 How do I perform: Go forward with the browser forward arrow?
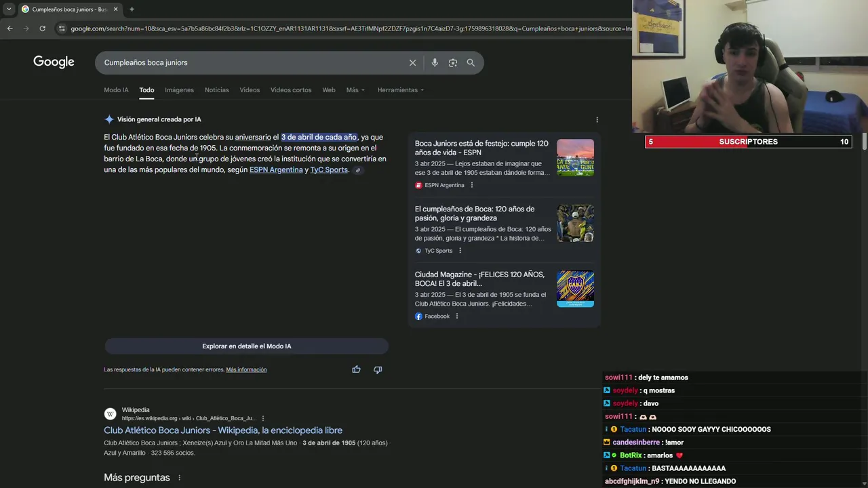pos(26,28)
